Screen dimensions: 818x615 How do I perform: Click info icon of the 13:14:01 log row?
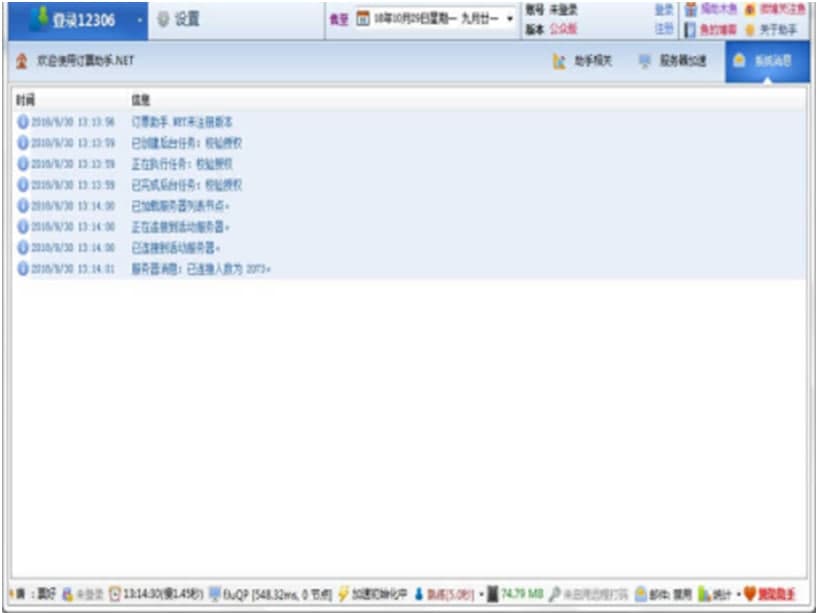[x=23, y=268]
